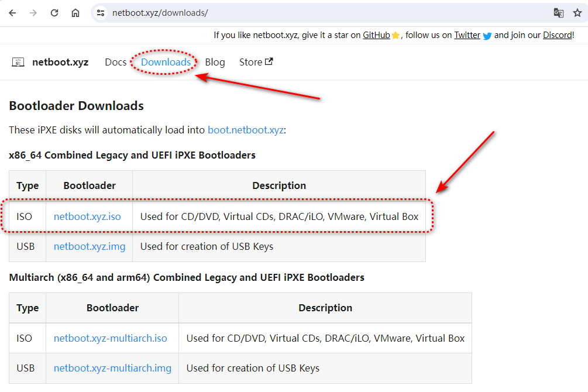
Task: Open the Docs navigation item
Action: pos(115,62)
